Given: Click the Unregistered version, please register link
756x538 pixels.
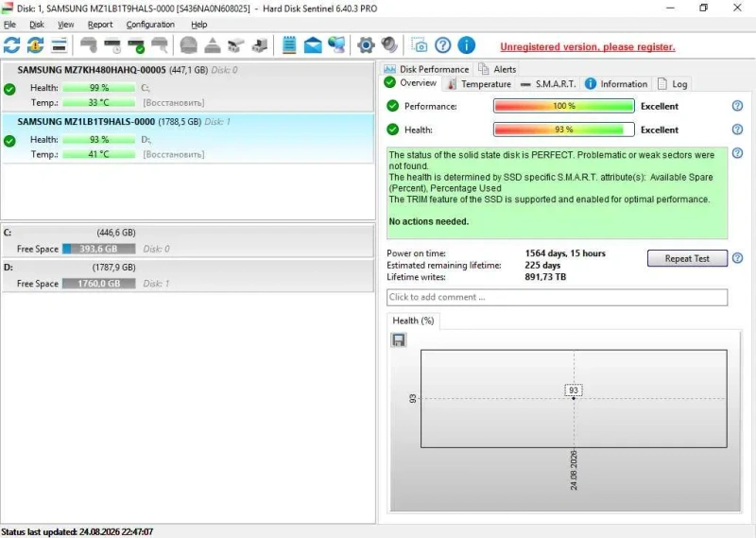Looking at the screenshot, I should coord(588,47).
